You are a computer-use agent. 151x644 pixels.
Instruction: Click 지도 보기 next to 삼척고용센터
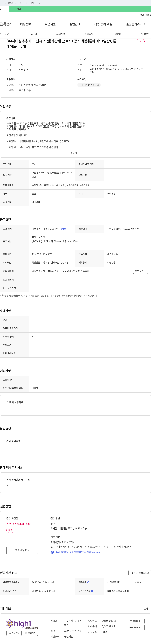point(140,582)
